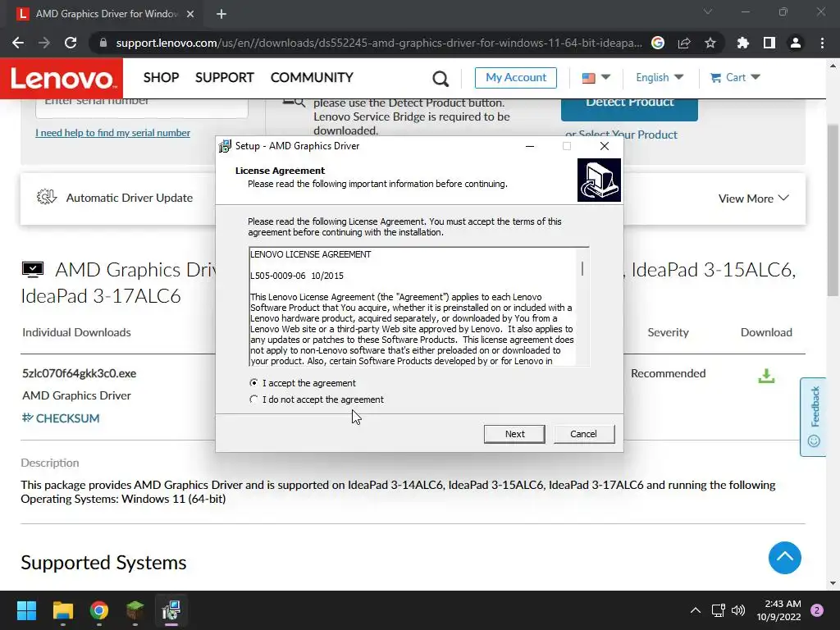Click the Google account icon in address bar
The height and width of the screenshot is (630, 840).
658,43
